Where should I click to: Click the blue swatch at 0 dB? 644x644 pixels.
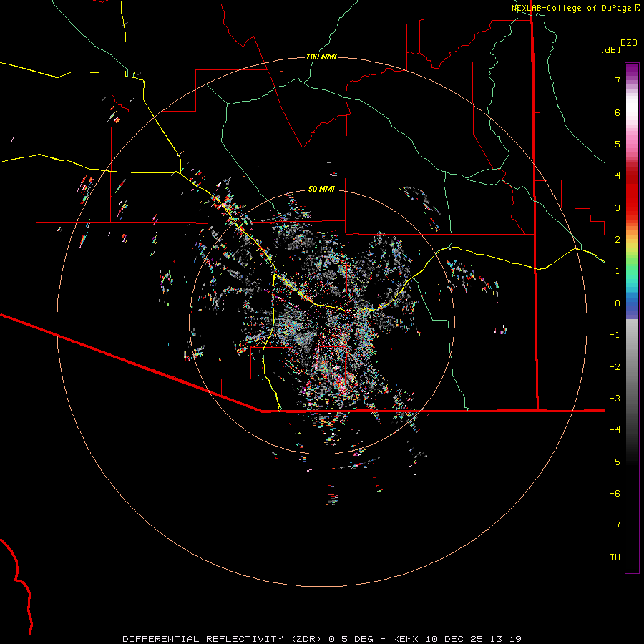[x=632, y=303]
